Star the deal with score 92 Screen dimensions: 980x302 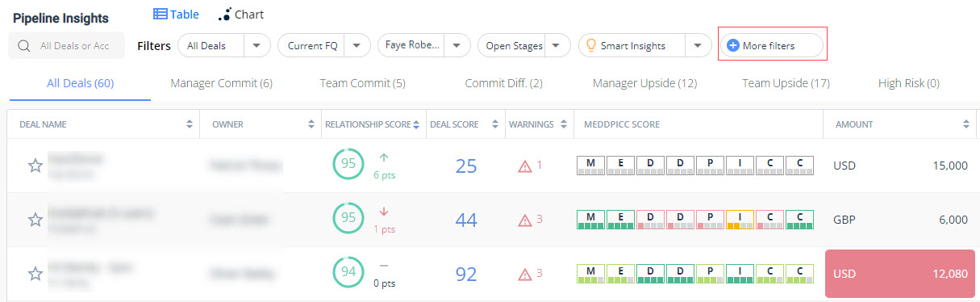pyautogui.click(x=35, y=274)
